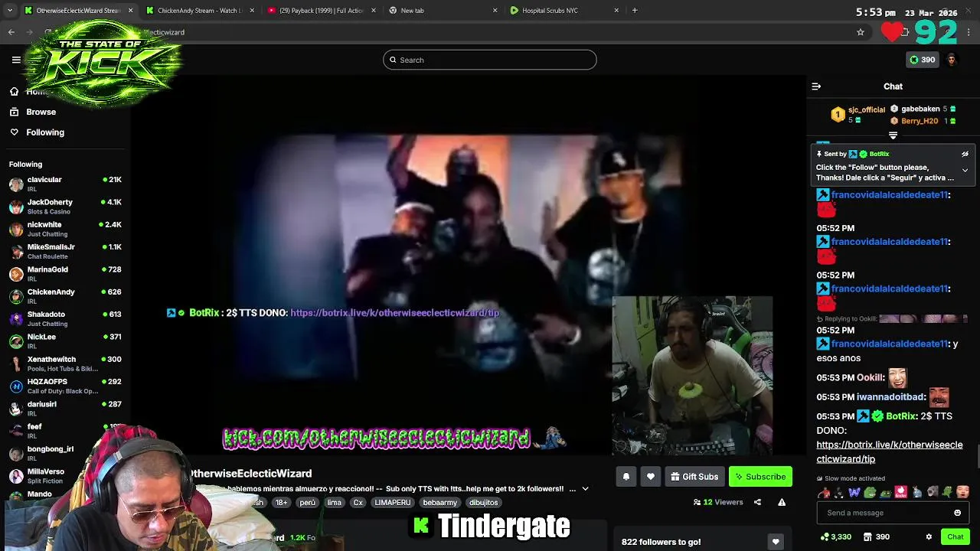Send message with green Chat button

[x=955, y=537]
